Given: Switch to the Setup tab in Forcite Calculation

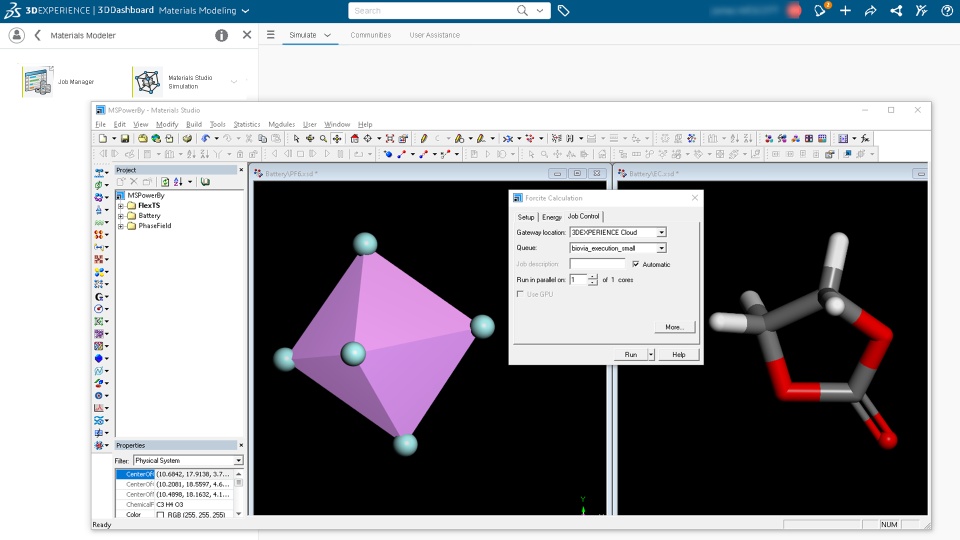Looking at the screenshot, I should coord(526,217).
